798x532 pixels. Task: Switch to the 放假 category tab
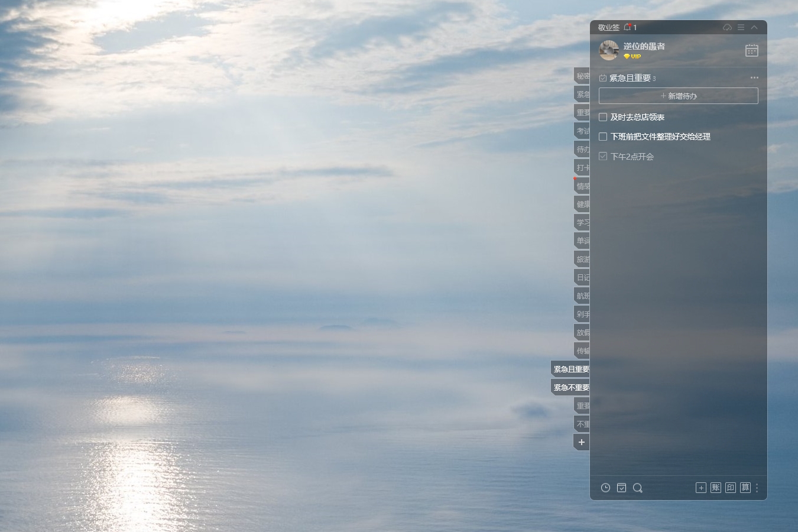pos(582,332)
